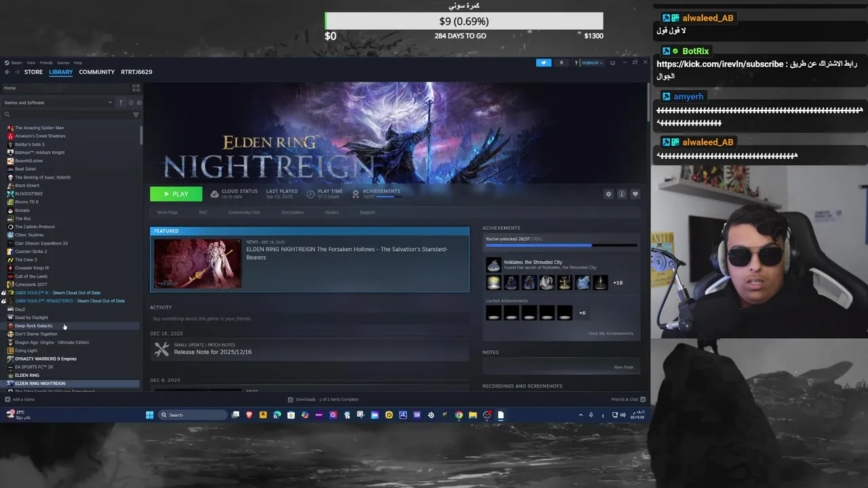Open the Discussions link
This screenshot has height=488, width=868.
tap(292, 212)
